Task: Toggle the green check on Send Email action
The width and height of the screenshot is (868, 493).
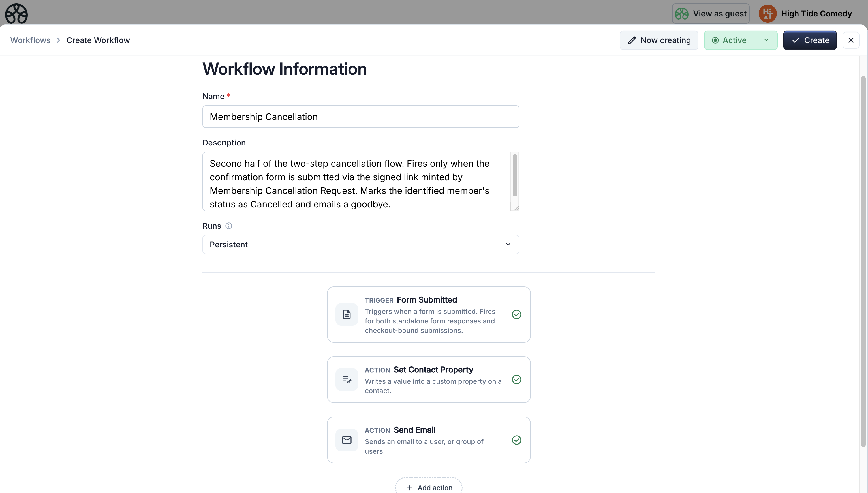Action: pyautogui.click(x=516, y=440)
